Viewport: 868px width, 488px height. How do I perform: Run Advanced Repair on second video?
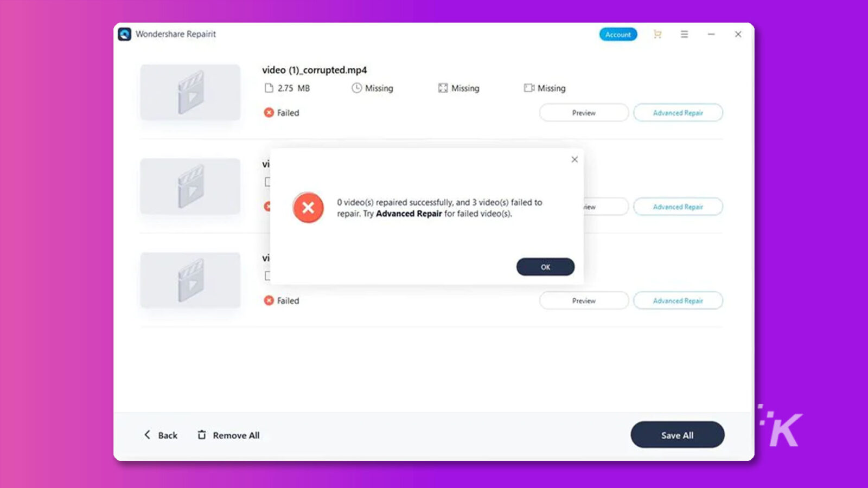tap(678, 207)
